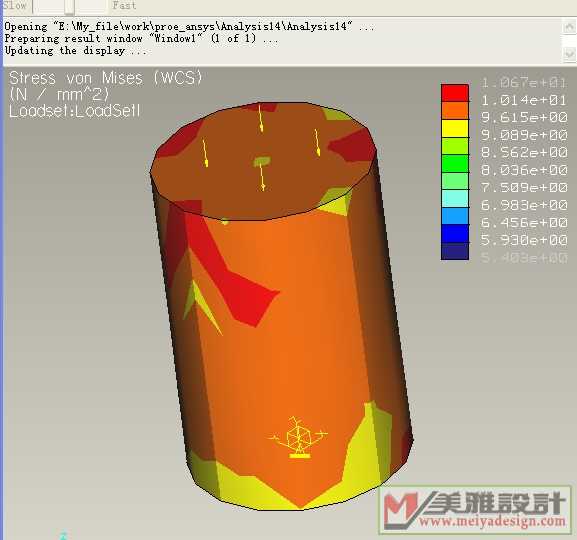
Task: Pick the cyan legend swatch near 6.983e+00
Action: click(x=455, y=198)
